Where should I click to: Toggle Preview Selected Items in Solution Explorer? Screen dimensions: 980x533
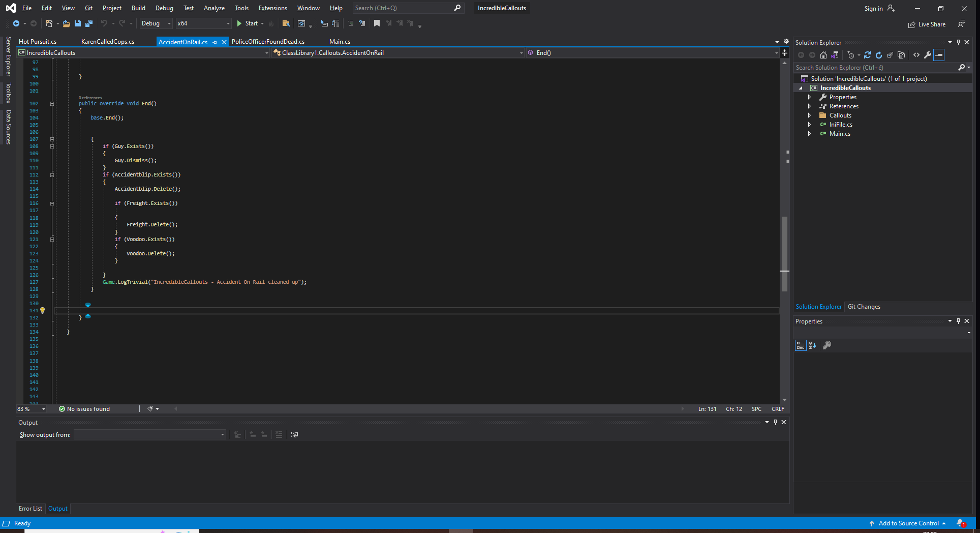pyautogui.click(x=939, y=55)
